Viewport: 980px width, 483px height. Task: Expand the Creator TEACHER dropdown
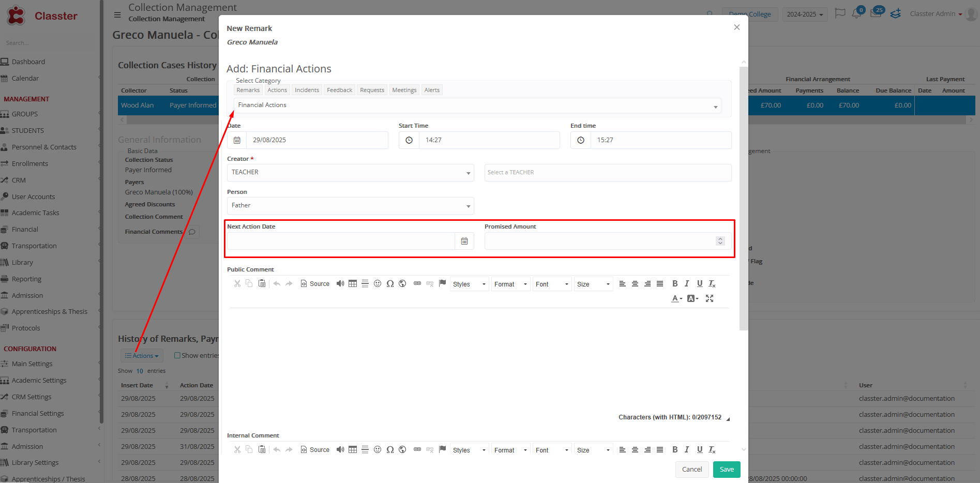(x=350, y=173)
